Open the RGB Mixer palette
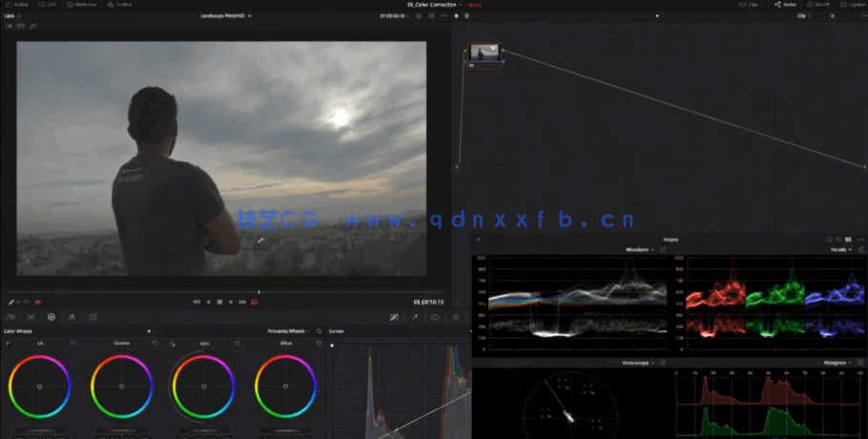868x439 pixels. click(x=72, y=317)
